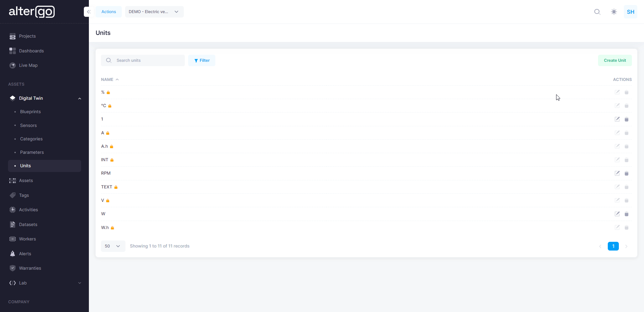Toggle the light theme brightness icon
This screenshot has width=644, height=312.
[614, 12]
